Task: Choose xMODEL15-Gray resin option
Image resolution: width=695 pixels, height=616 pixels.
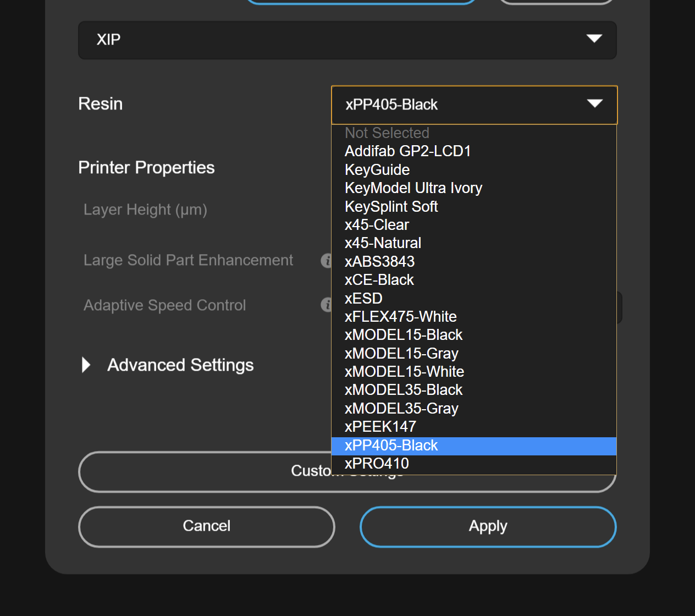Action: (x=474, y=353)
